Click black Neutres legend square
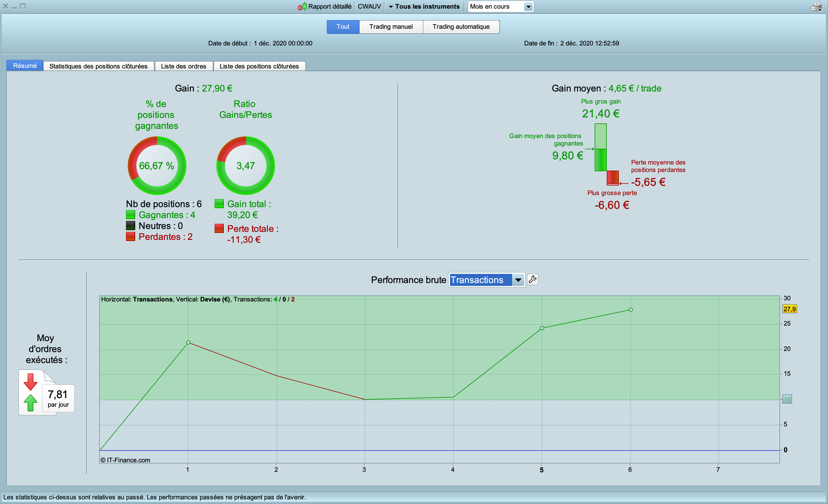The image size is (828, 504). pyautogui.click(x=130, y=226)
